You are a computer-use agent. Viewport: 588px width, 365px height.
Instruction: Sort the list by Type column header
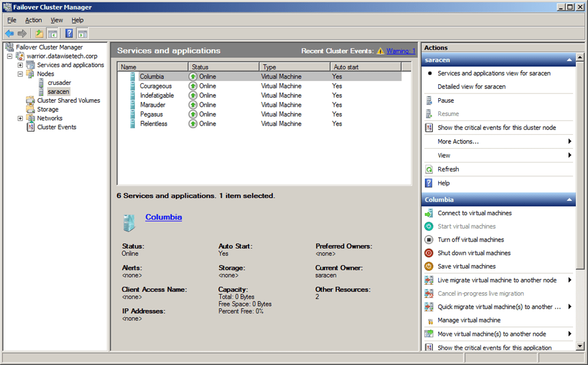point(295,67)
